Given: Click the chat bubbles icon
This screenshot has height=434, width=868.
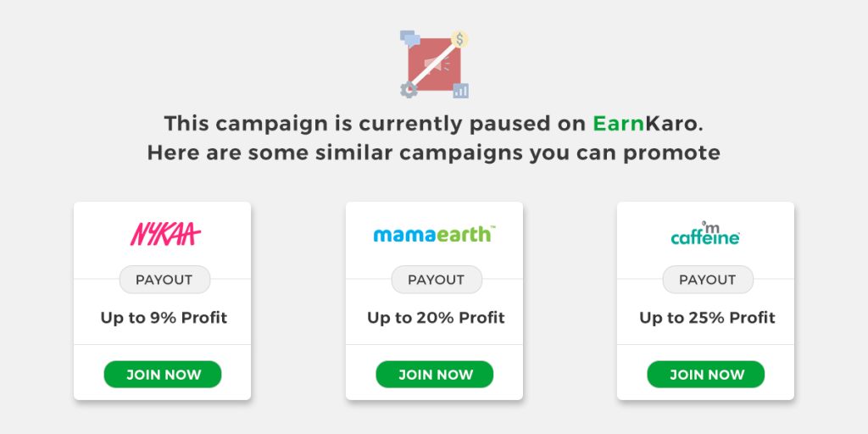Looking at the screenshot, I should pos(410,38).
